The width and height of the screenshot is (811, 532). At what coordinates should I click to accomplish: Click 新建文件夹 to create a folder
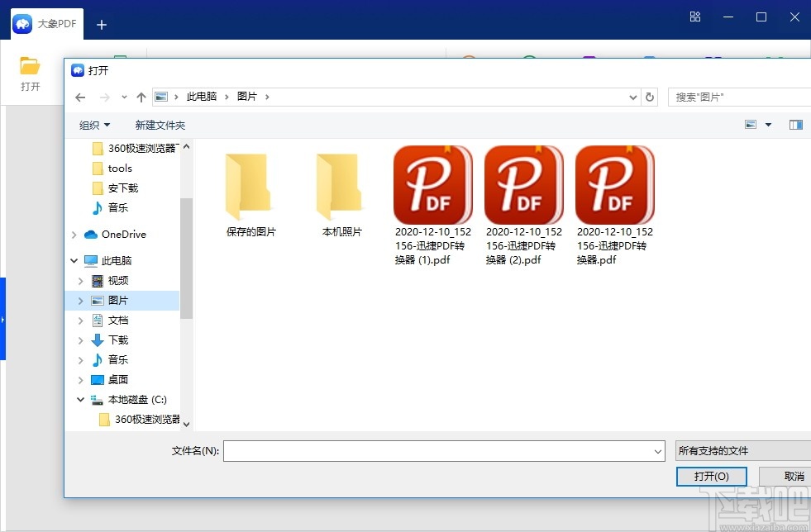160,124
